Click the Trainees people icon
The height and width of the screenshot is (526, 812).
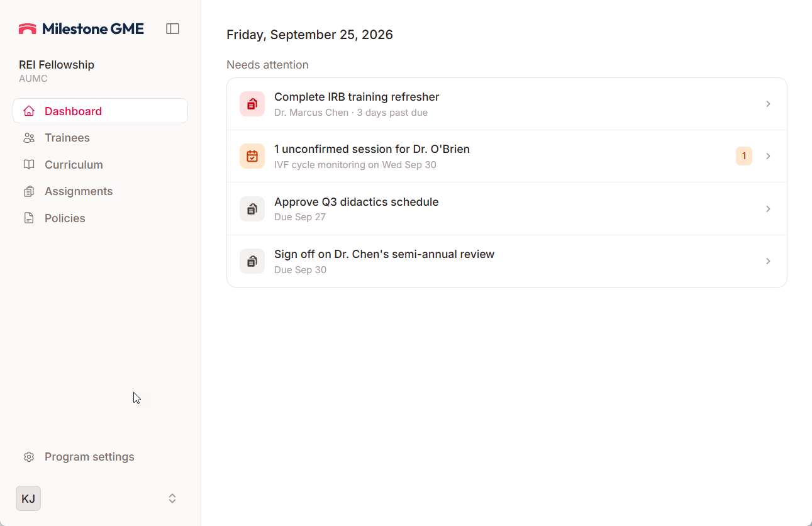point(29,138)
